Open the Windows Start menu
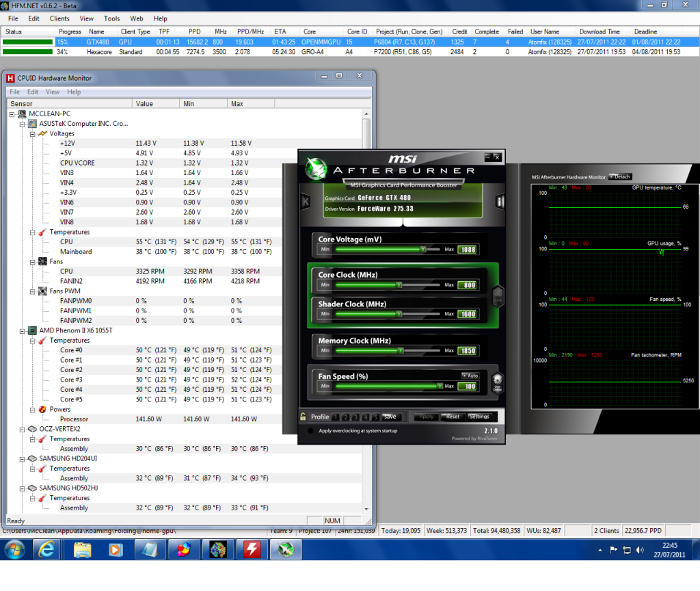The height and width of the screenshot is (591, 700). [x=15, y=549]
